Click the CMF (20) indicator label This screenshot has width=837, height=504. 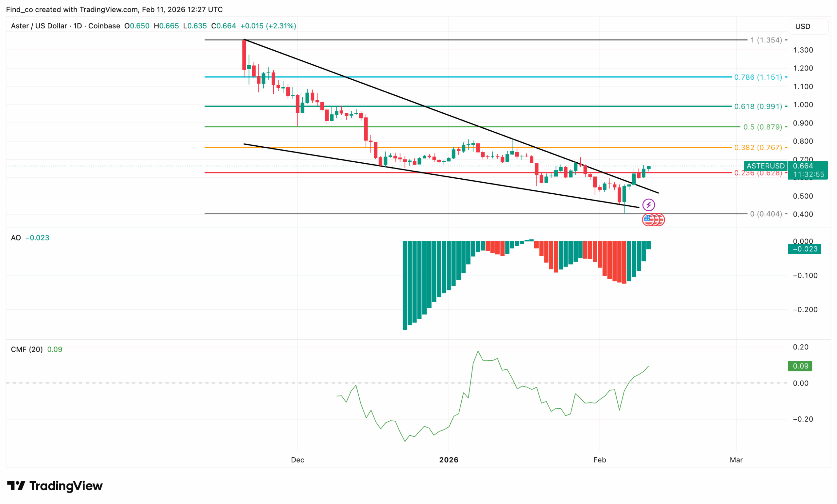tap(27, 349)
